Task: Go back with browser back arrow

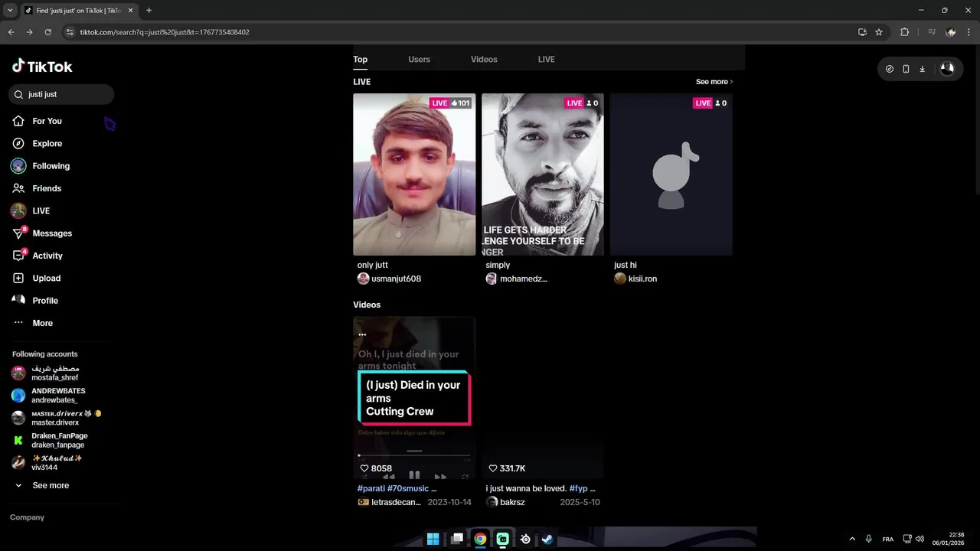Action: pyautogui.click(x=11, y=32)
